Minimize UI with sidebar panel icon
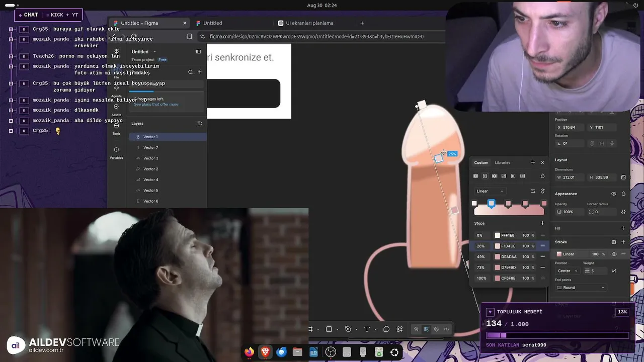Image resolution: width=644 pixels, height=362 pixels. (x=199, y=52)
